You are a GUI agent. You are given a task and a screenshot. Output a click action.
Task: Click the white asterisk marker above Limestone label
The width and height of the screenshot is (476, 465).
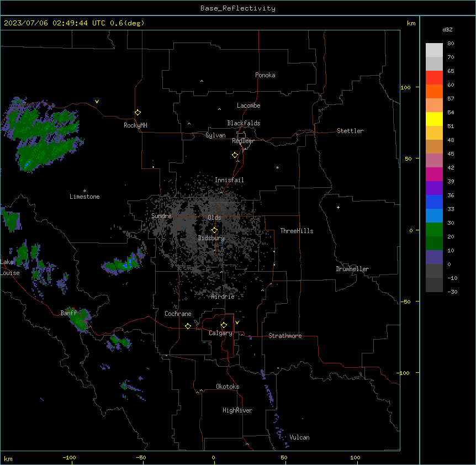click(x=84, y=191)
